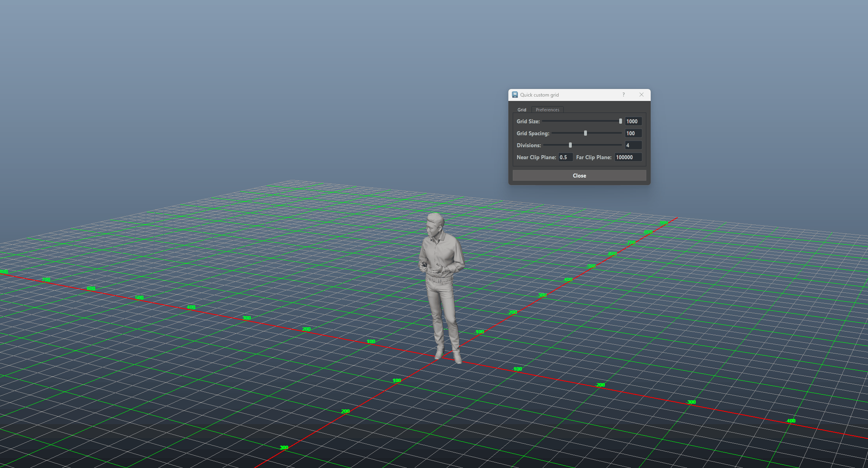Switch to the Preferences tab

(547, 110)
